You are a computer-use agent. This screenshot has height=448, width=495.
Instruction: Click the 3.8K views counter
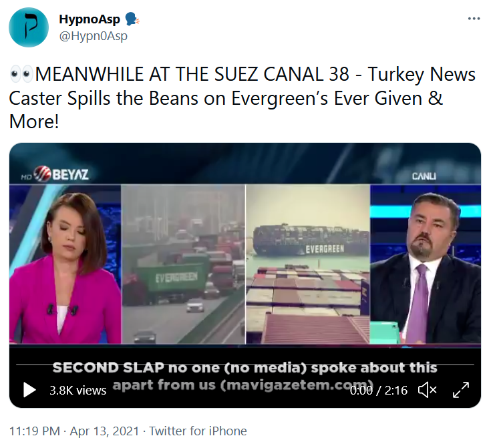tap(77, 391)
